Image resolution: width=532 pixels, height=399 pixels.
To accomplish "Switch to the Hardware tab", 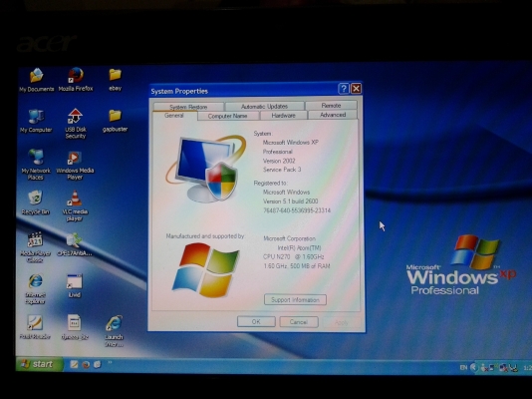I will point(283,115).
